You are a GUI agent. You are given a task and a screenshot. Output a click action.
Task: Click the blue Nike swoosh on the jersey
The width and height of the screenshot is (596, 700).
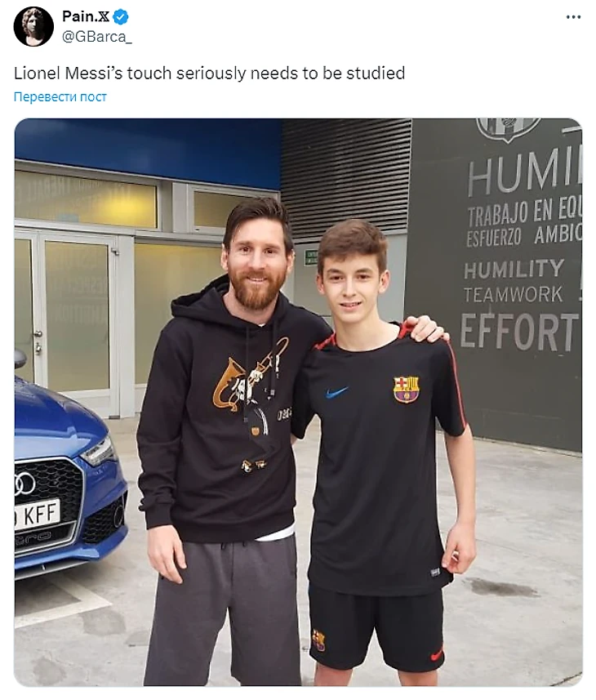point(336,392)
